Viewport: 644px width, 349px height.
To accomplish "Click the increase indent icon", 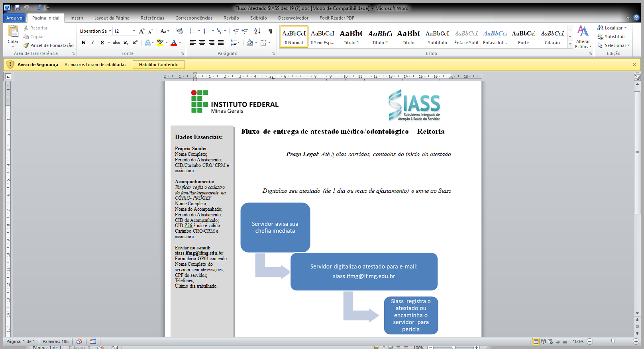I will click(x=245, y=31).
